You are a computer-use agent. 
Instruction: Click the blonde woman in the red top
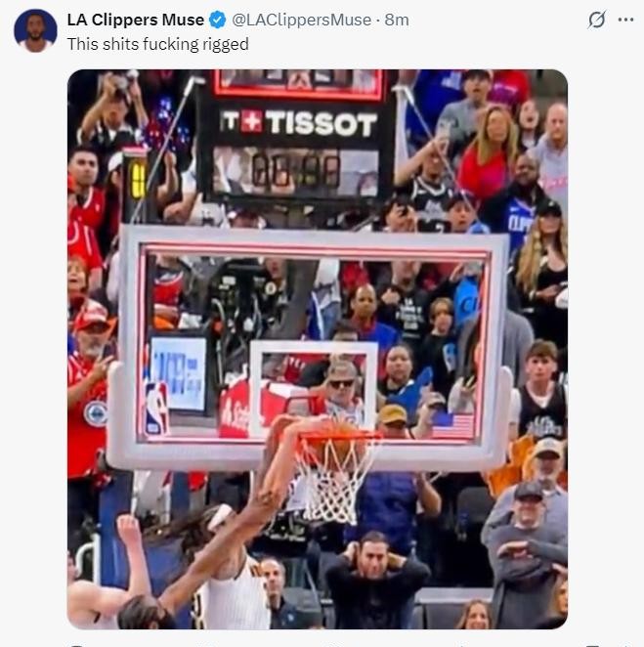coord(488,154)
